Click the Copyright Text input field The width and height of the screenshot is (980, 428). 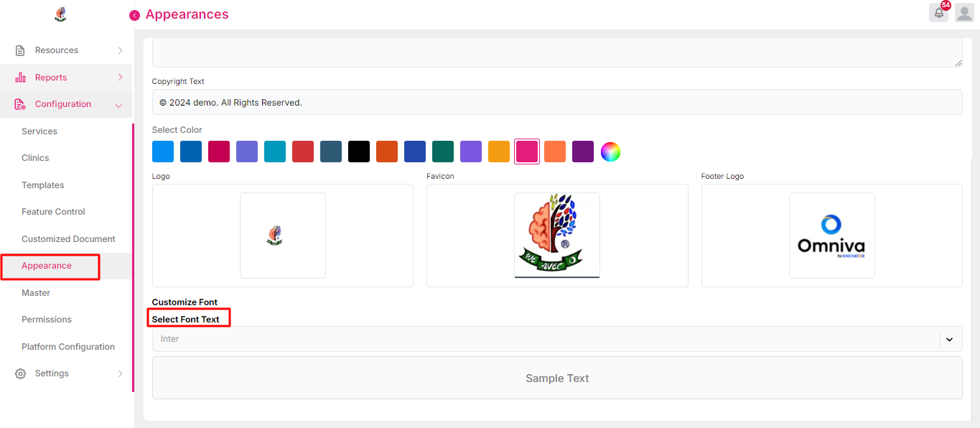pyautogui.click(x=556, y=102)
